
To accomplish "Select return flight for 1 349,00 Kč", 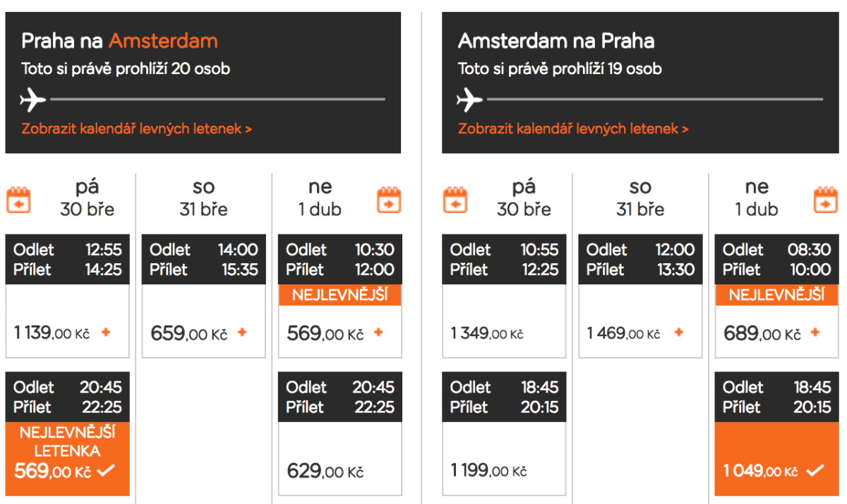I will click(x=504, y=321).
